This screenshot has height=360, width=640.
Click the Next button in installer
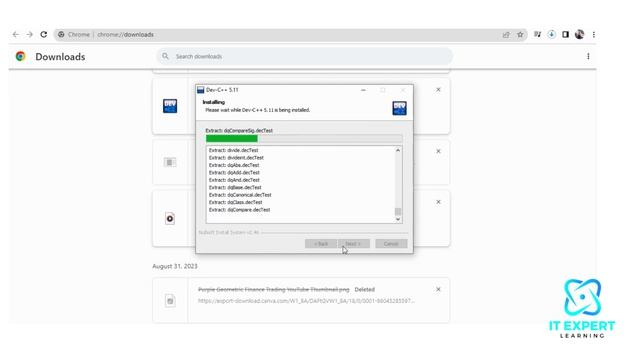coord(353,244)
